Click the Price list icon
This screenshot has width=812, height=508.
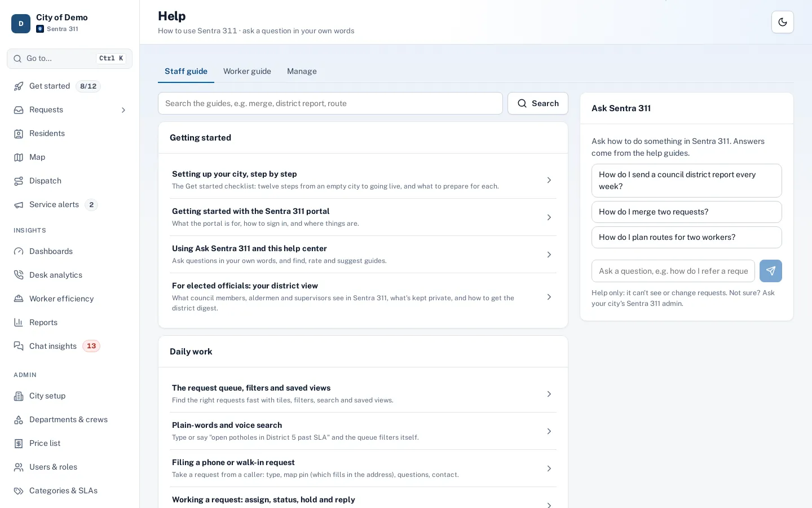point(19,444)
